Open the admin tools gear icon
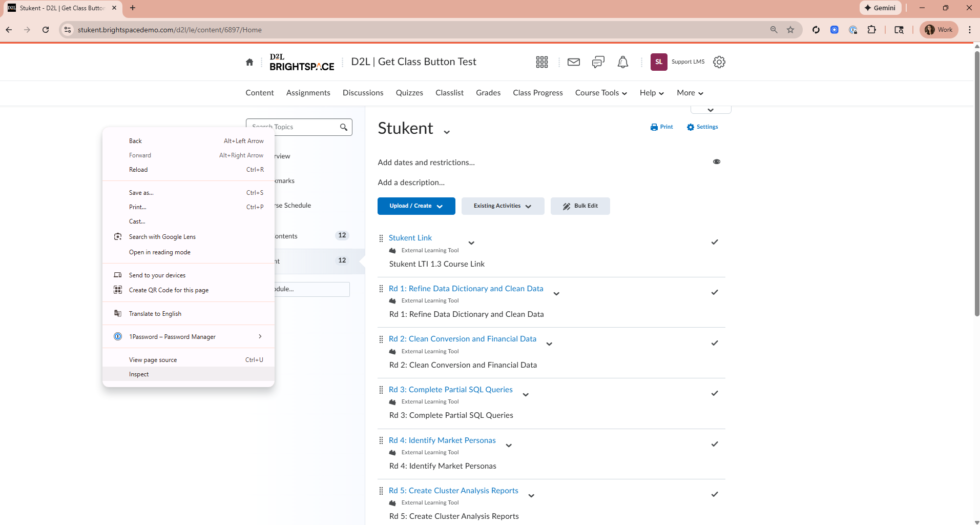The height and width of the screenshot is (525, 980). 719,62
